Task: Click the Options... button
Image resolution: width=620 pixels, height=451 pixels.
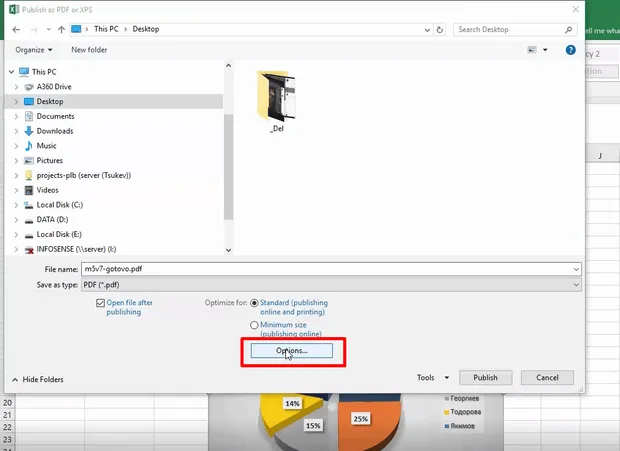Action: tap(291, 351)
